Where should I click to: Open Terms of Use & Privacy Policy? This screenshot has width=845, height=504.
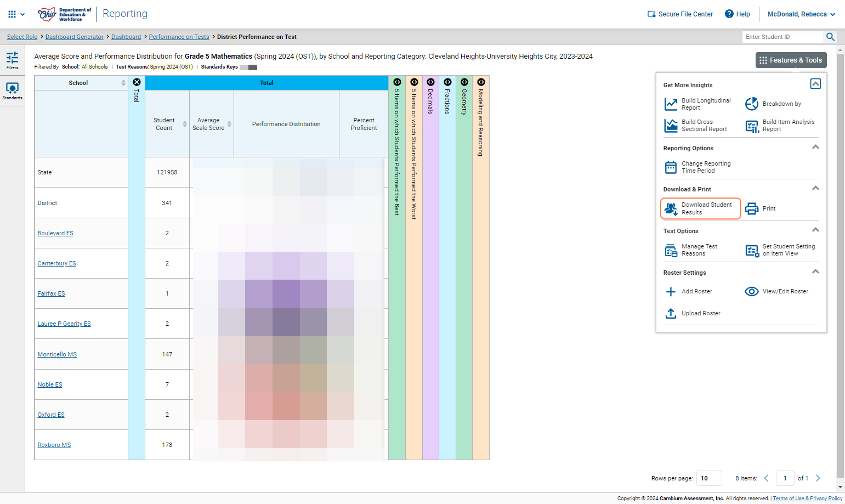pos(807,499)
